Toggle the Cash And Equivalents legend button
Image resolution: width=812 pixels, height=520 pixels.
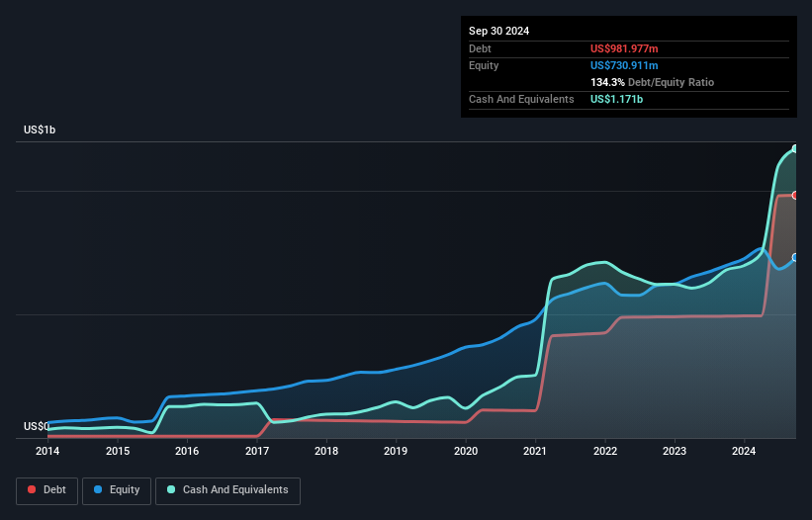pos(227,490)
